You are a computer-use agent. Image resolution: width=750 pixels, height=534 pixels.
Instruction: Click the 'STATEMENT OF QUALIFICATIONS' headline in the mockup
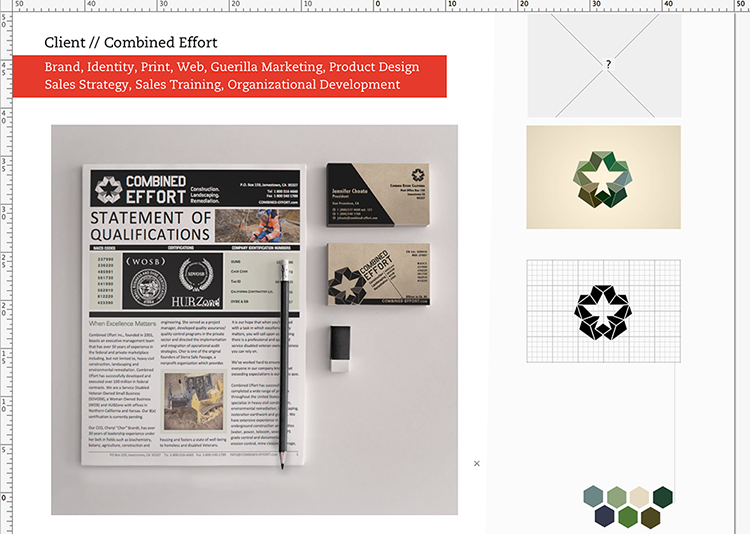pos(151,226)
